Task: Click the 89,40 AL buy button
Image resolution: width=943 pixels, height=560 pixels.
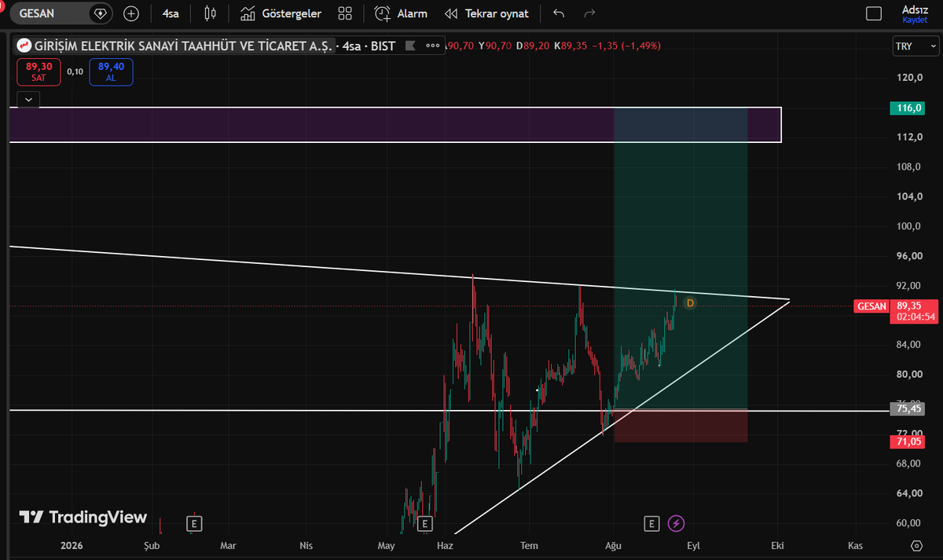Action: click(x=111, y=71)
